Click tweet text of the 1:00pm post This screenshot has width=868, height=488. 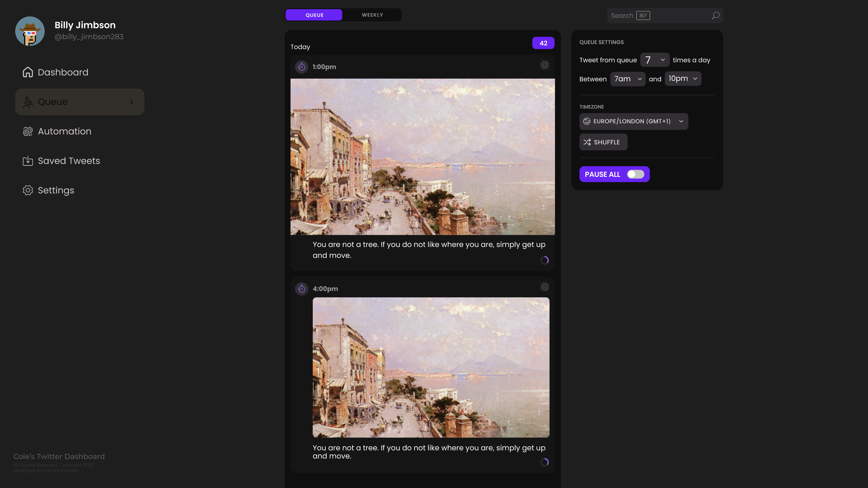(x=429, y=250)
